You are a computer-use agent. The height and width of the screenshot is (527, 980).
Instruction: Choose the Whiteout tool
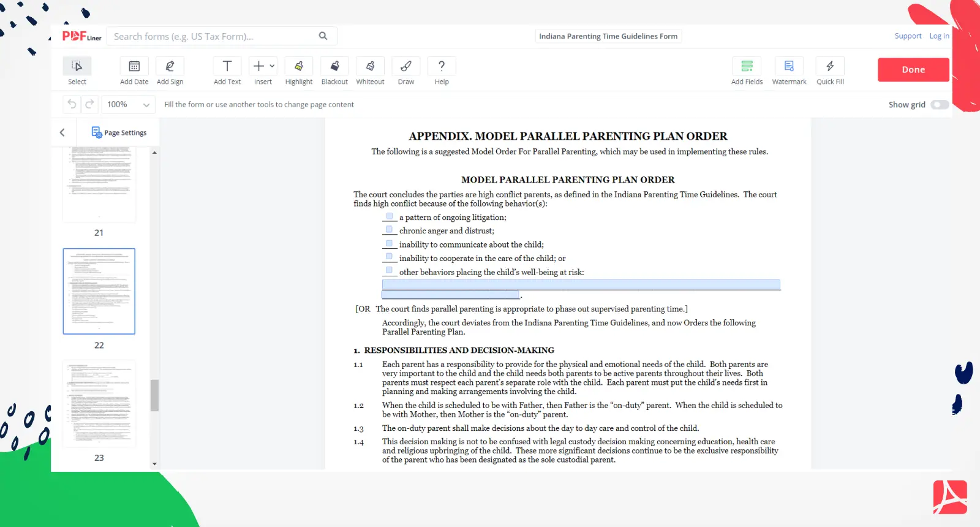pos(370,67)
